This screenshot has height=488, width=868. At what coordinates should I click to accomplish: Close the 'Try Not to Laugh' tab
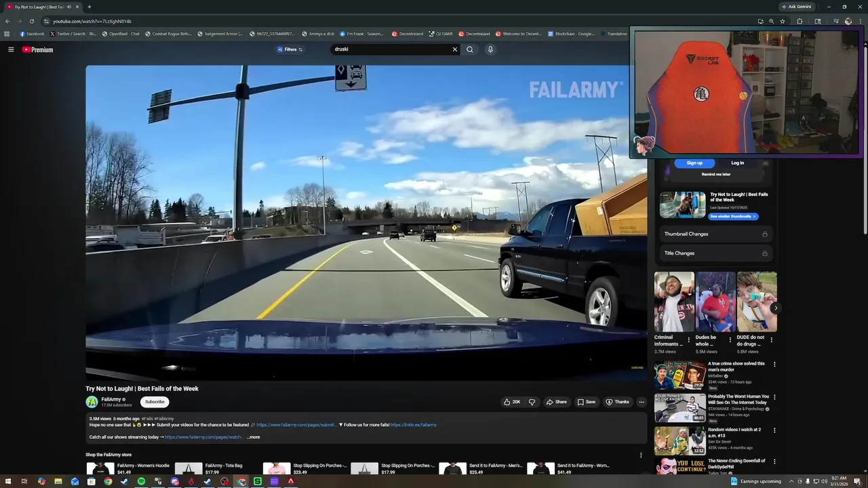77,7
